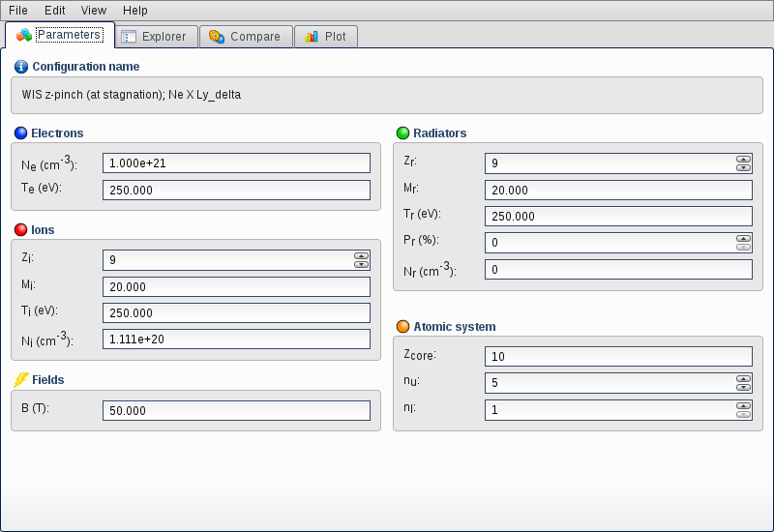Screen dimensions: 774x532
Task: Click the red sphere Ions icon
Action: [21, 230]
